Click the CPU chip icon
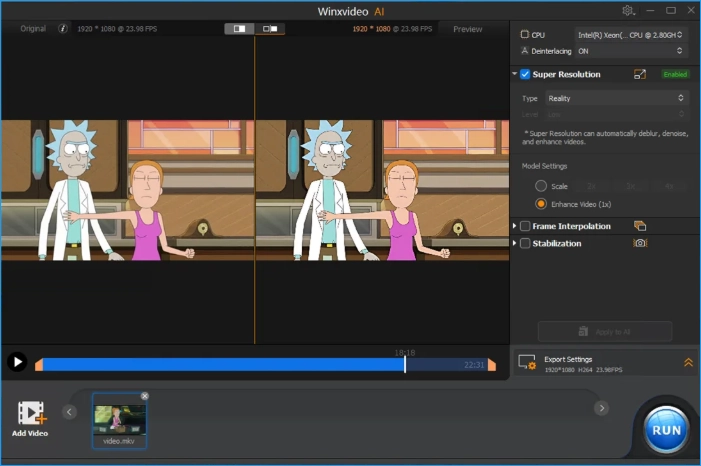This screenshot has width=701, height=466. click(524, 34)
